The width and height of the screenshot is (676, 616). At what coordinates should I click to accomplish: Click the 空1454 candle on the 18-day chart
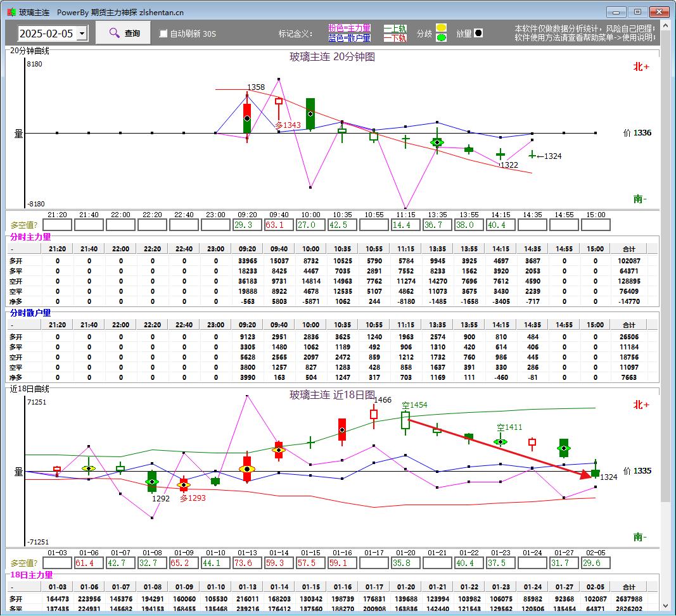(405, 420)
